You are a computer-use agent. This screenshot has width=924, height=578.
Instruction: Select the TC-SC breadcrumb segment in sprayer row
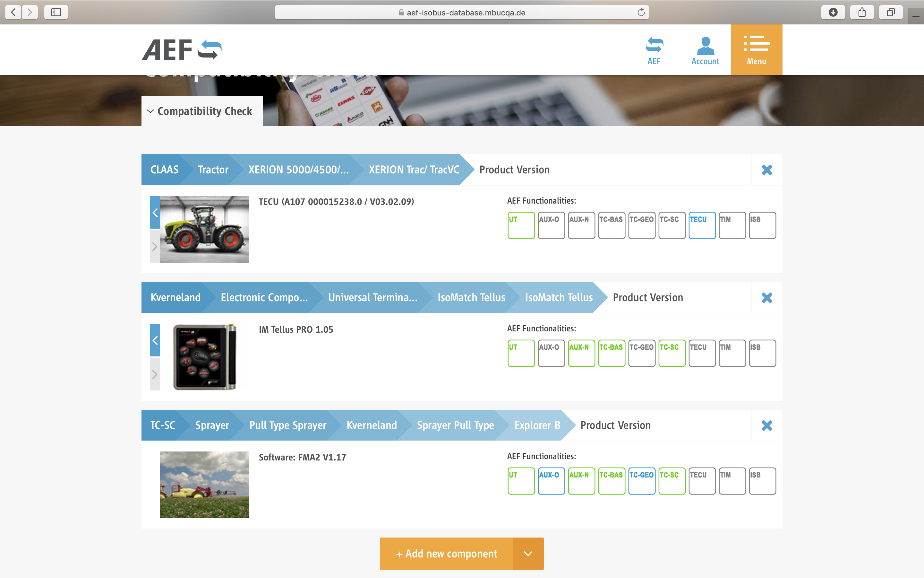pyautogui.click(x=163, y=425)
